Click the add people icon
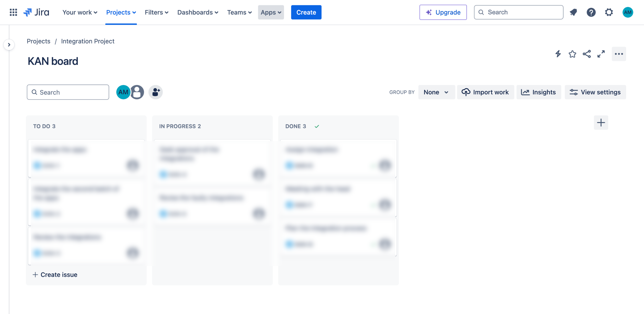This screenshot has width=644, height=314. (155, 92)
